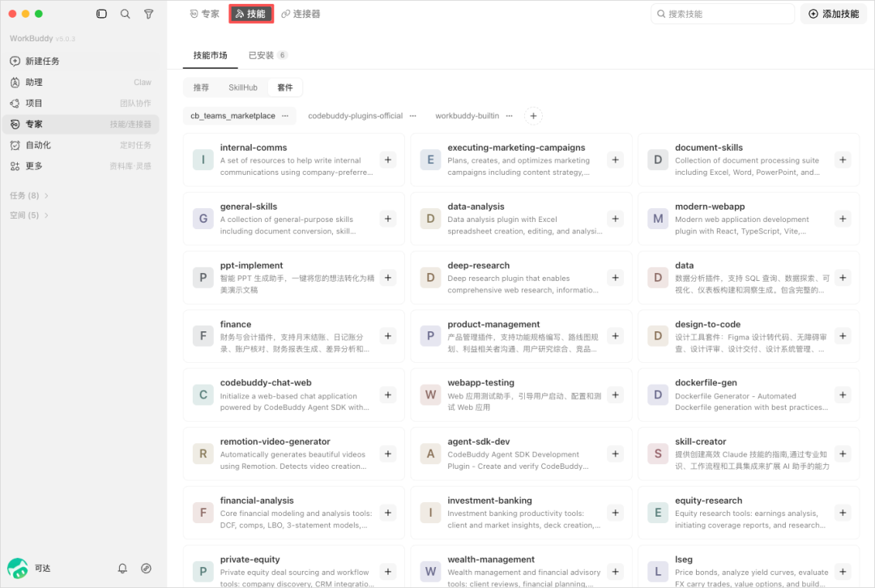Select the codebuddy-plugins-official source
Viewport: 875px width, 588px height.
click(356, 116)
